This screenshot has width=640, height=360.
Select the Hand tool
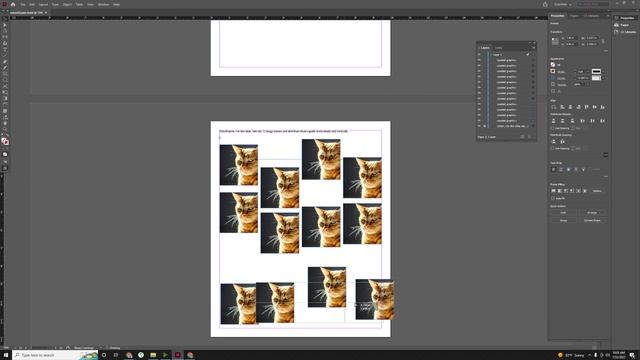point(5,123)
